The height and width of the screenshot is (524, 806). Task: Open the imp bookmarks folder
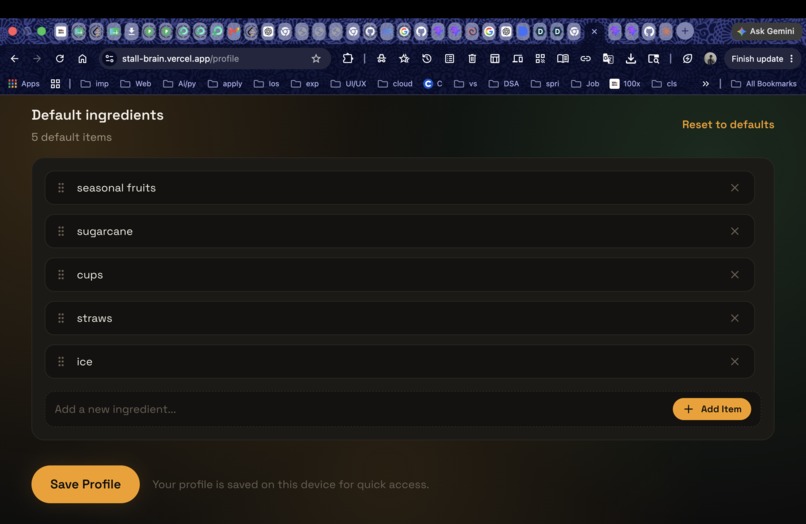pos(95,84)
